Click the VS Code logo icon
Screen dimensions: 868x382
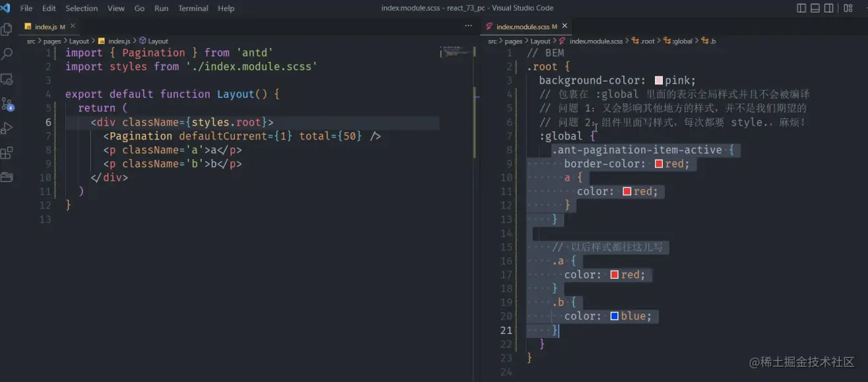point(5,8)
